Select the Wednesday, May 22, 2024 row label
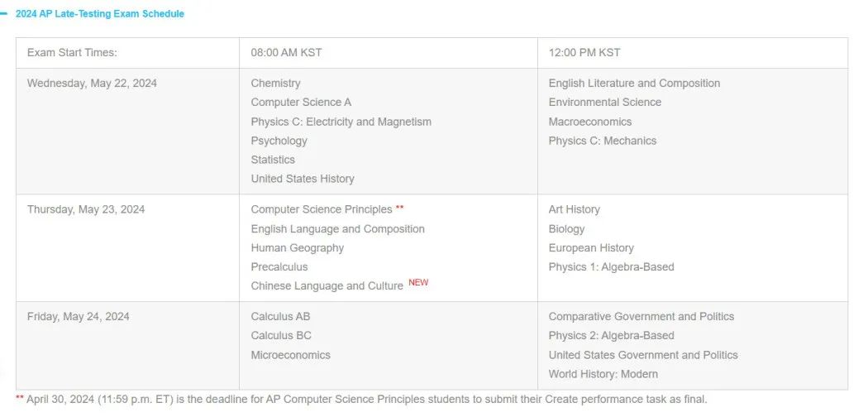 pos(92,83)
